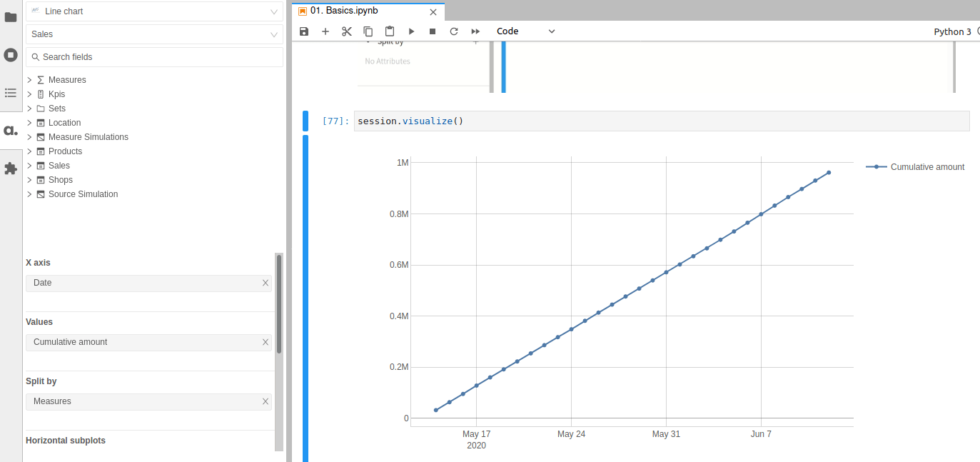Click the Measure Simulations icon
The height and width of the screenshot is (462, 980).
pos(41,137)
